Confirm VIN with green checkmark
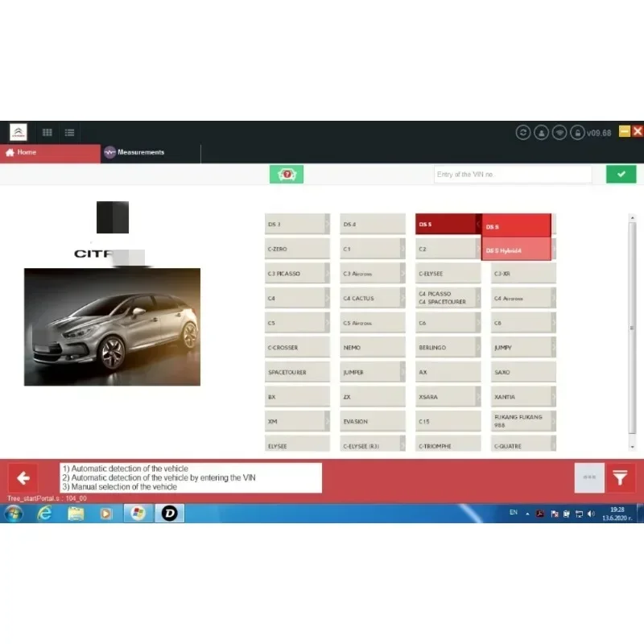 [621, 174]
